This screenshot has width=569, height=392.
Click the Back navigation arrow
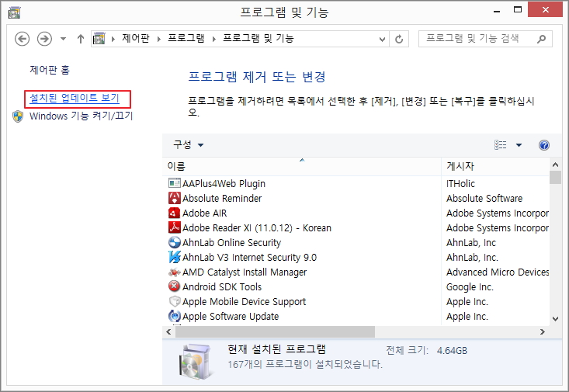[23, 39]
